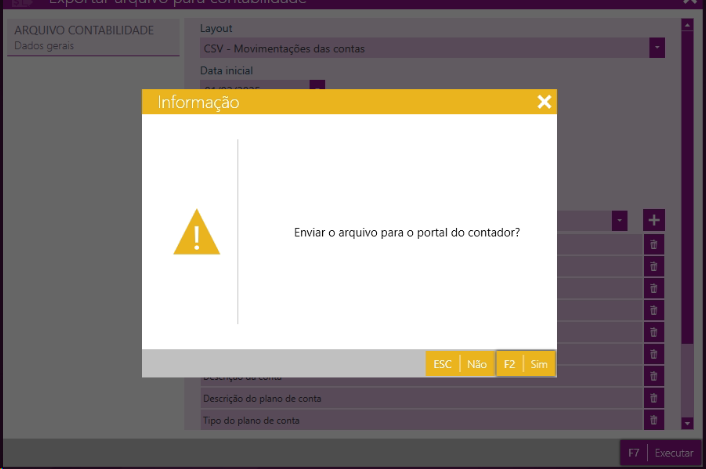Image resolution: width=706 pixels, height=469 pixels.
Task: Close the Informação dialog with X
Action: [544, 102]
